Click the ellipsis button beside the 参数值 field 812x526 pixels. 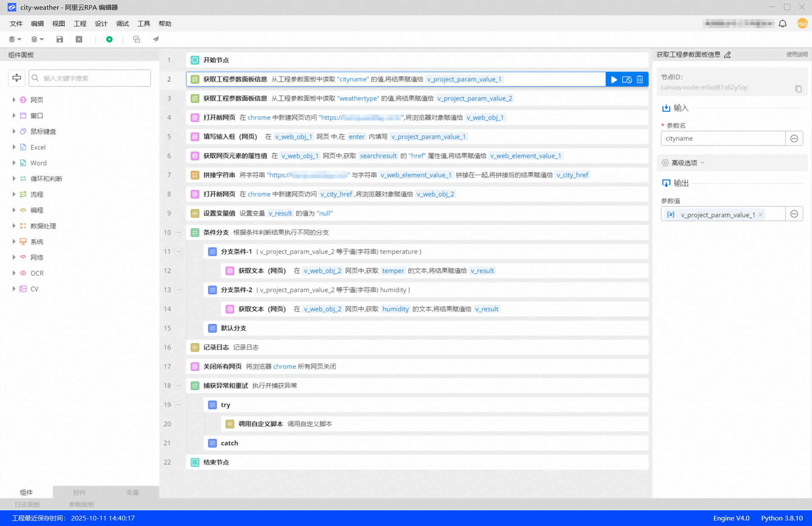[794, 214]
